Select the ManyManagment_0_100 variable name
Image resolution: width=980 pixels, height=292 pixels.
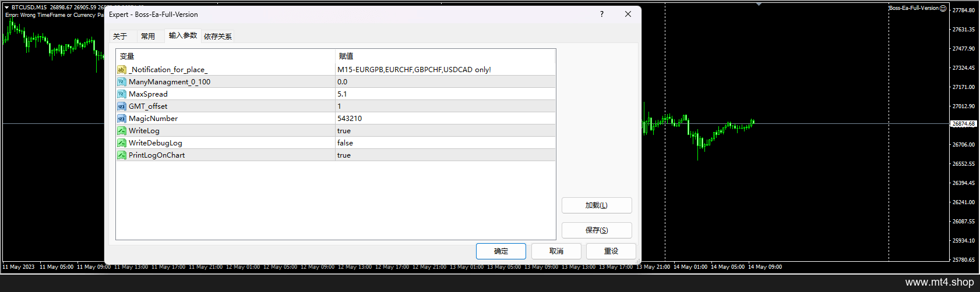pyautogui.click(x=170, y=82)
